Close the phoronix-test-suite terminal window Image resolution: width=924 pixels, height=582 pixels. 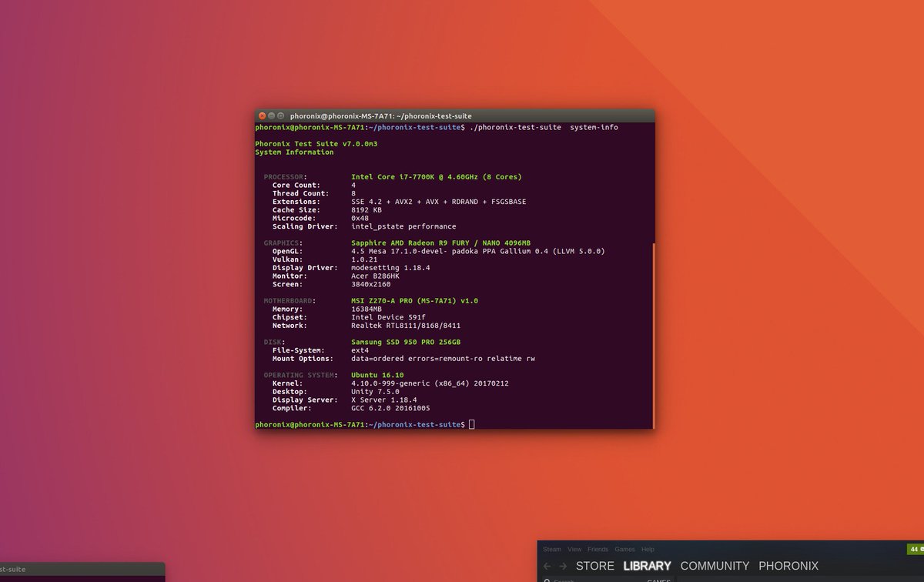[262, 115]
